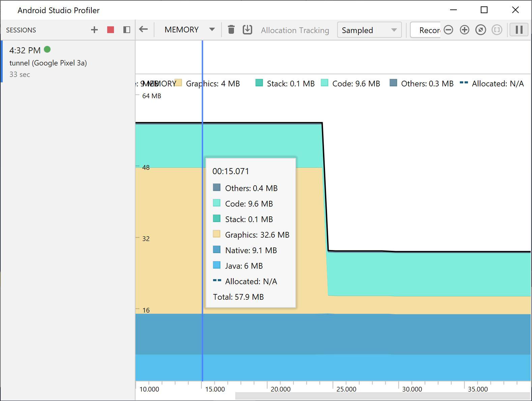Stop the current profiling session

(x=111, y=30)
